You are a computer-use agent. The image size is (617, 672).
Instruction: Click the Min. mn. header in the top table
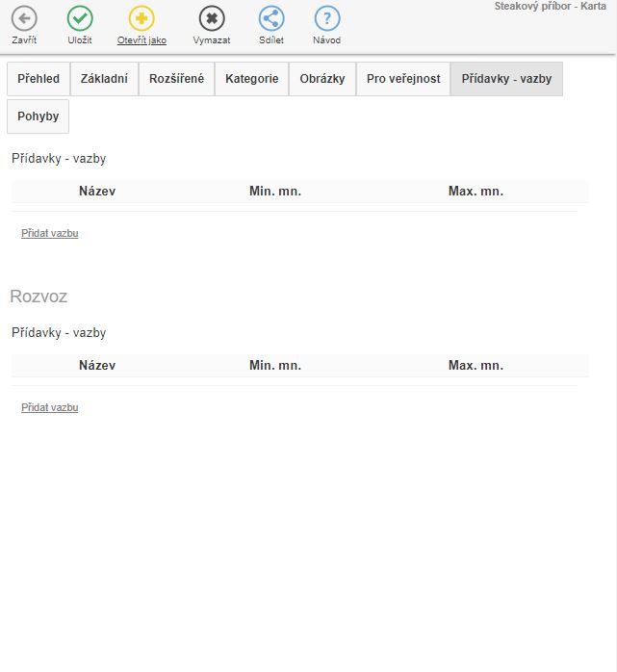tap(275, 192)
